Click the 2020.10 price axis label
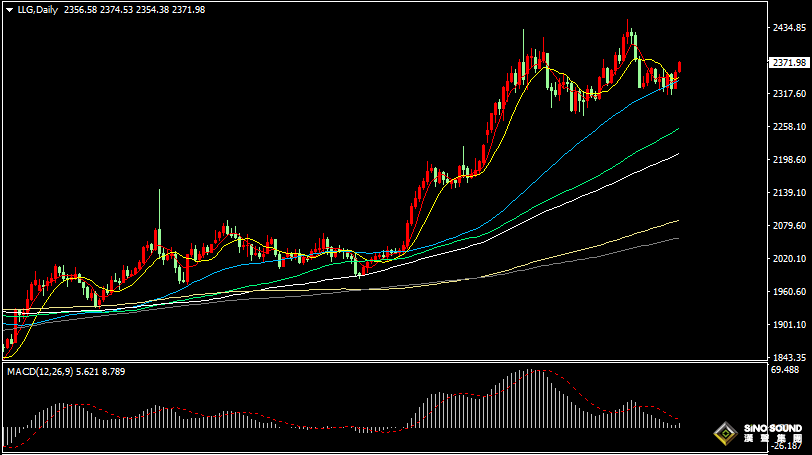 pos(788,259)
